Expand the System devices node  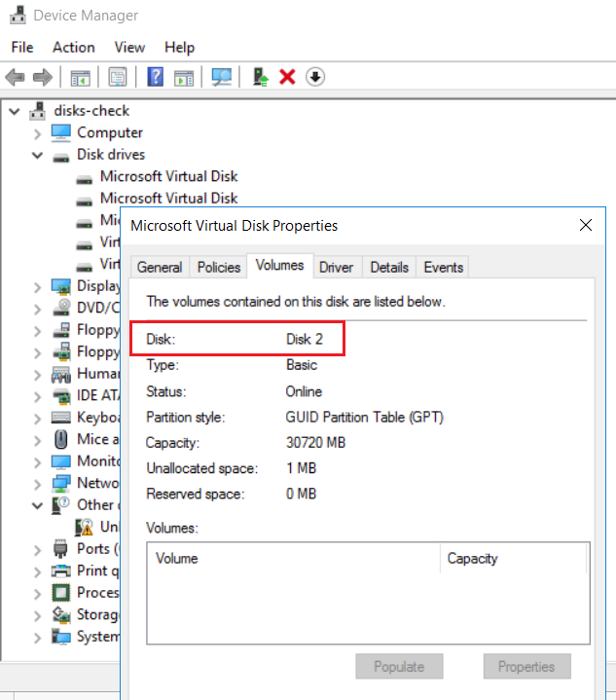coord(38,638)
